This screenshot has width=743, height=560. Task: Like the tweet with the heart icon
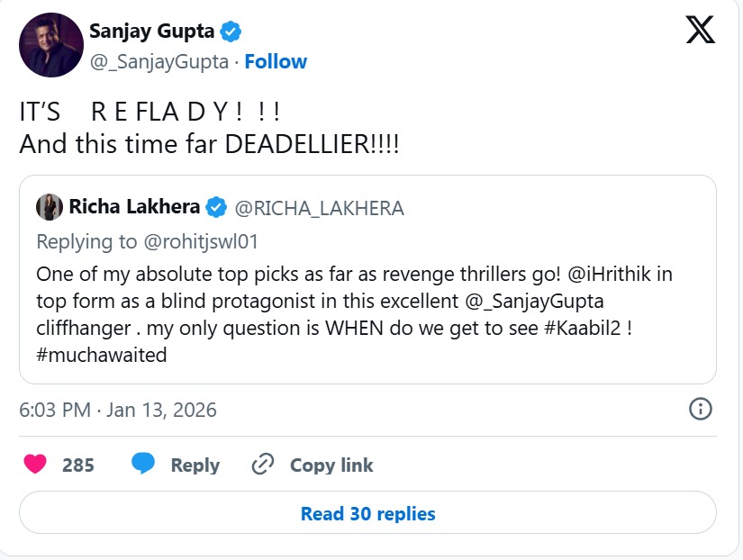pyautogui.click(x=35, y=465)
